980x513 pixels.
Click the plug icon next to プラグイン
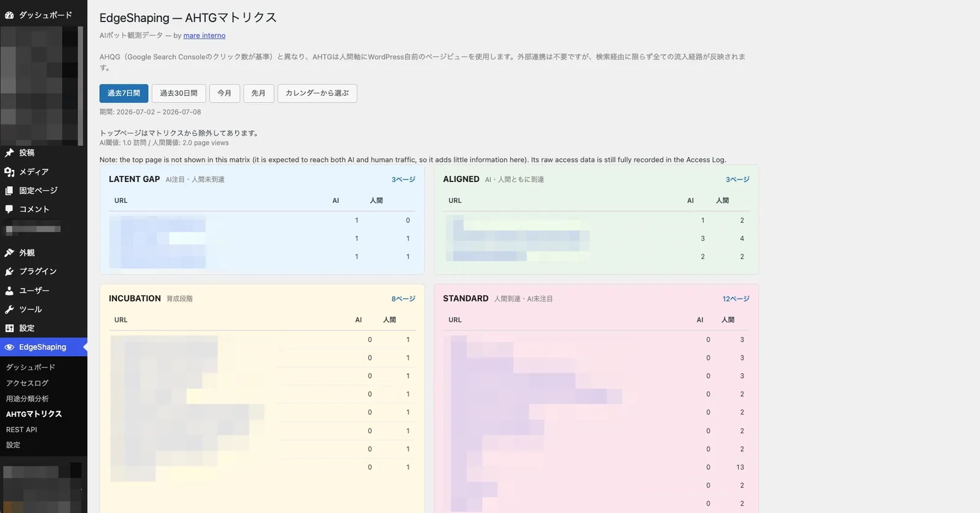pyautogui.click(x=9, y=272)
